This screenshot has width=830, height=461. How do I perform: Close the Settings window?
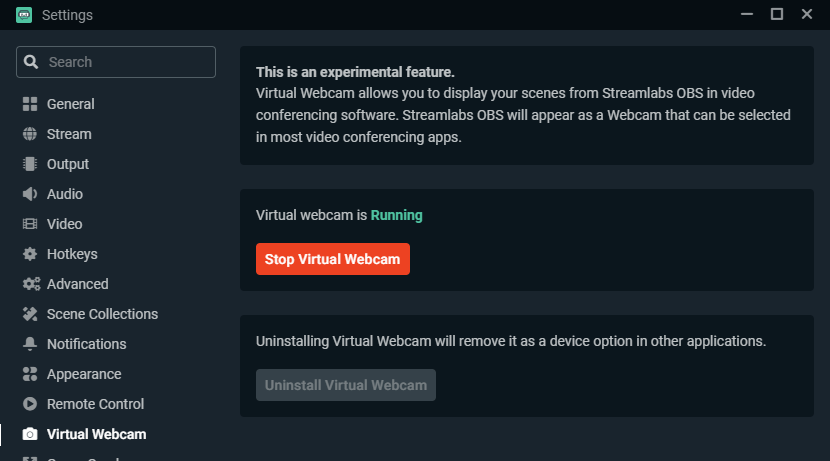tap(807, 14)
